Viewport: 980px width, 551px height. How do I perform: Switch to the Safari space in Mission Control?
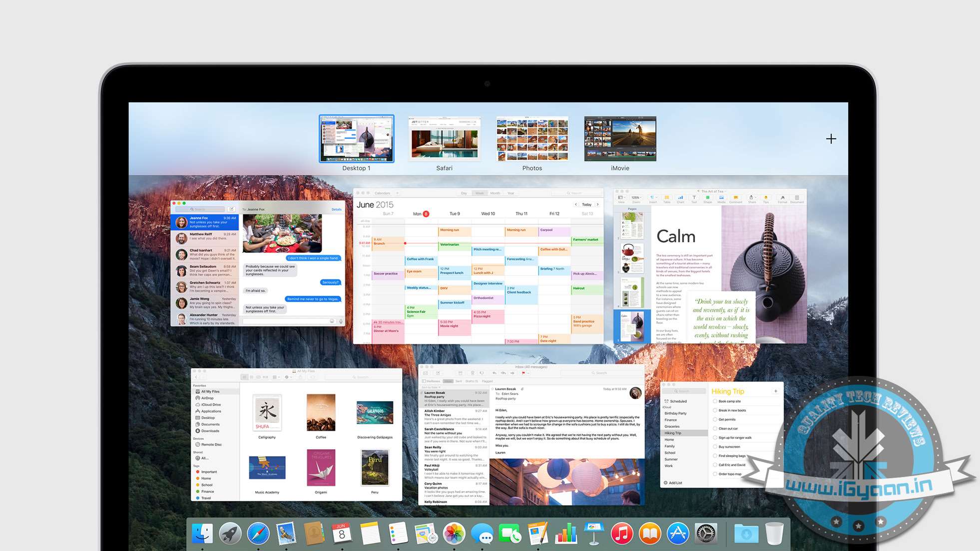tap(444, 139)
